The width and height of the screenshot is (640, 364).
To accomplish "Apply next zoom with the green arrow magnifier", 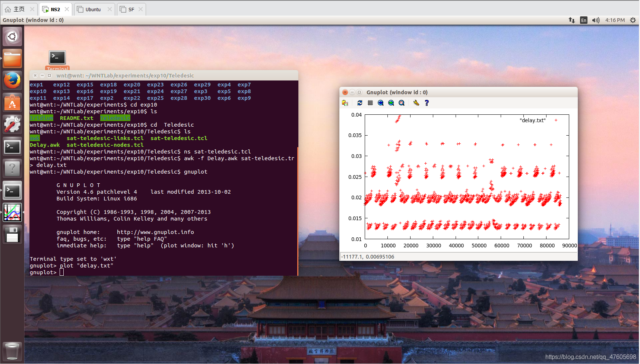I will tap(391, 103).
